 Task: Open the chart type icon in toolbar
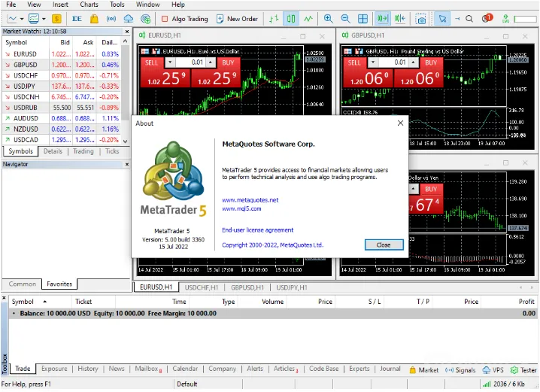pos(12,19)
